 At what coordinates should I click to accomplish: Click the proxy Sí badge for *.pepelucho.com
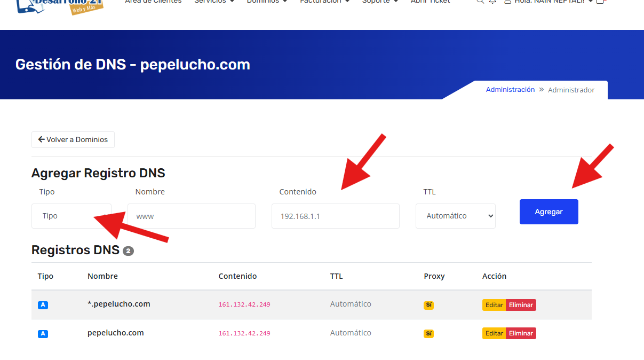428,305
